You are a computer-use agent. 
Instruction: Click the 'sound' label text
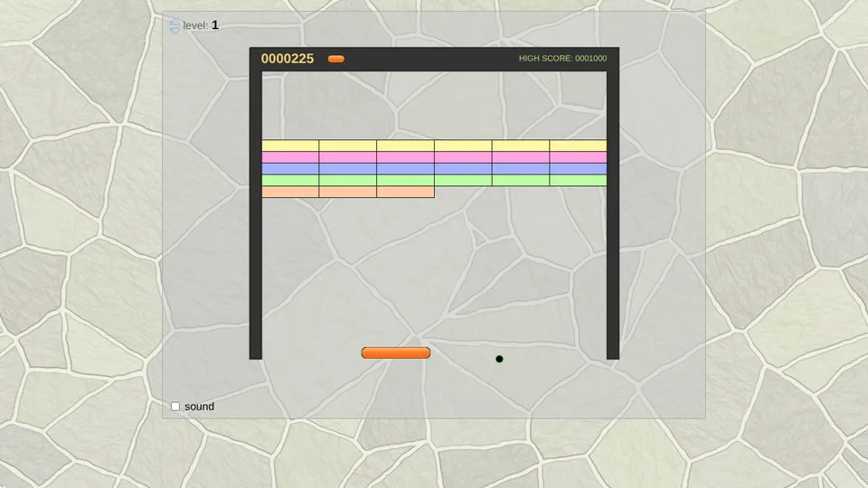coord(199,407)
